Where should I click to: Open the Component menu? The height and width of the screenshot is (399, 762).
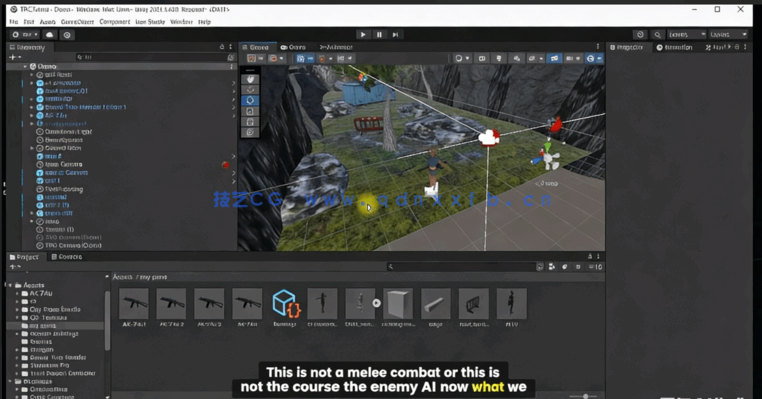pyautogui.click(x=115, y=22)
